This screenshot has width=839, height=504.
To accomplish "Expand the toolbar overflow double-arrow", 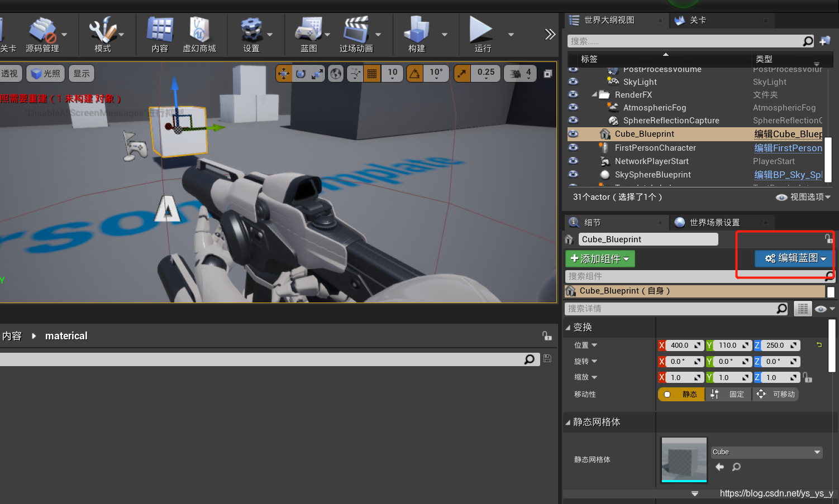I will pyautogui.click(x=550, y=34).
